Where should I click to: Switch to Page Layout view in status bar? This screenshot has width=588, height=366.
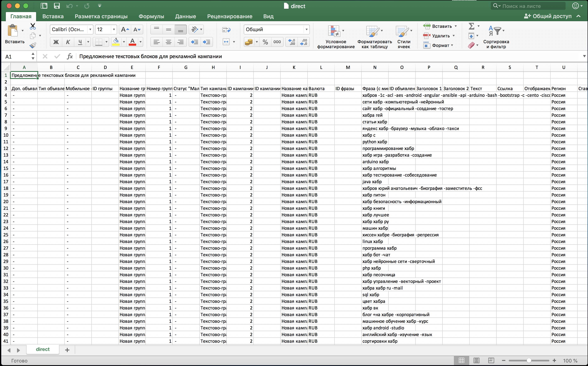476,360
